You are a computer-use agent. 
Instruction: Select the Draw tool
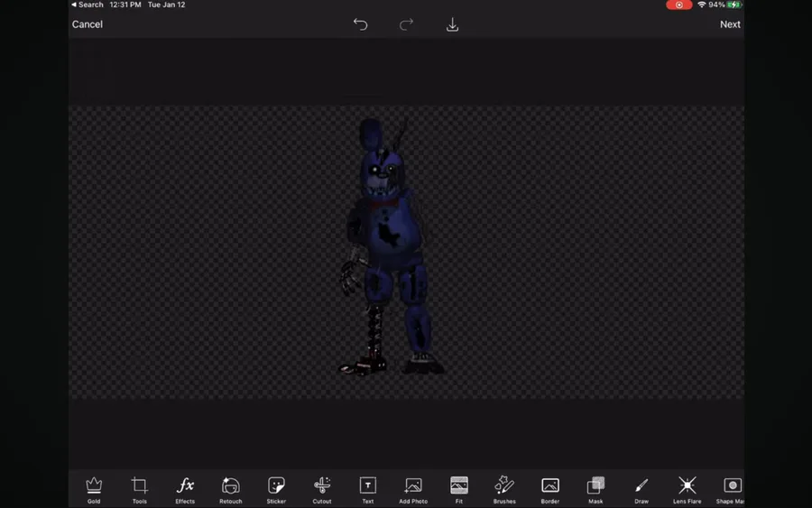pyautogui.click(x=641, y=490)
